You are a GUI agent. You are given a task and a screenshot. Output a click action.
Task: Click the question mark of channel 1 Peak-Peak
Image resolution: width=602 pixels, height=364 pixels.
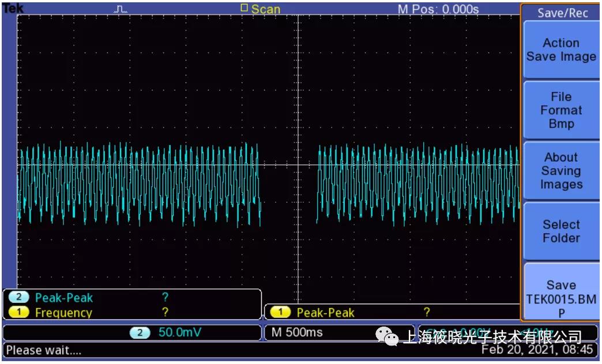coord(427,312)
